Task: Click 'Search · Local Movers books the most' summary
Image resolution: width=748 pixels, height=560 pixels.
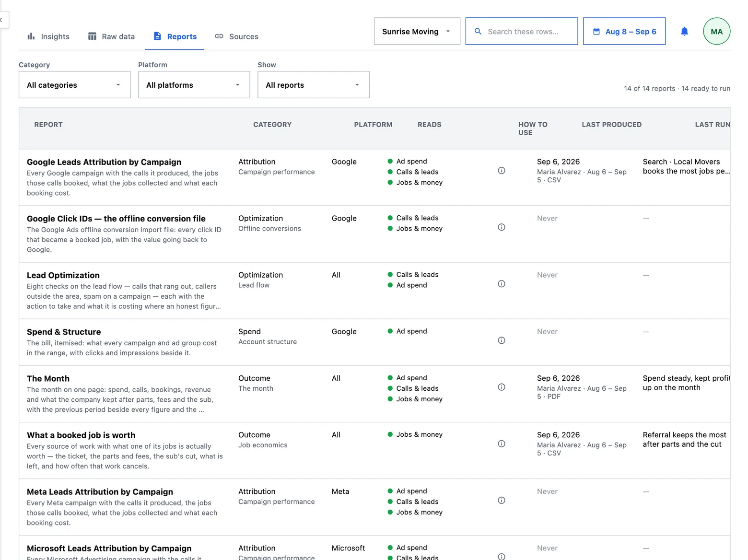Action: click(686, 166)
